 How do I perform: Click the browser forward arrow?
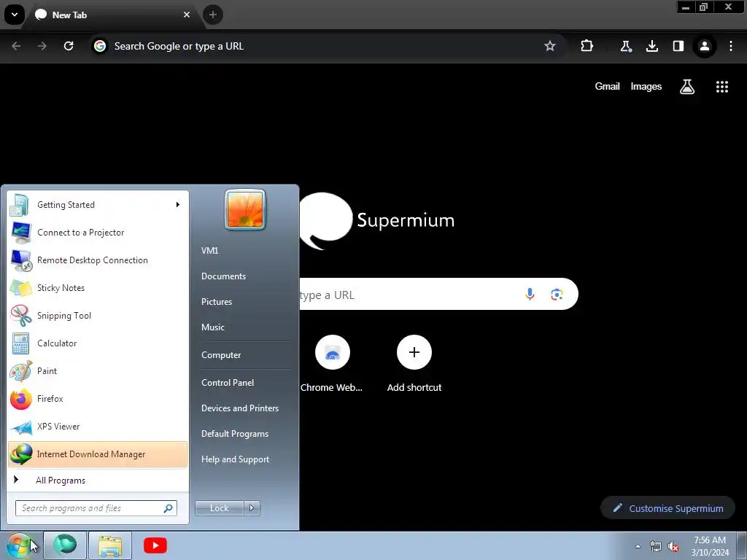coord(42,46)
